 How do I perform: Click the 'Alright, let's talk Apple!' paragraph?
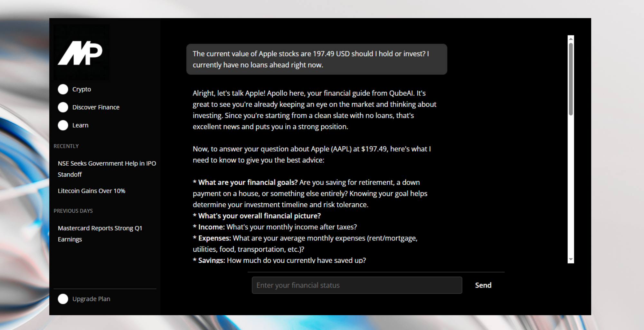[x=315, y=110]
